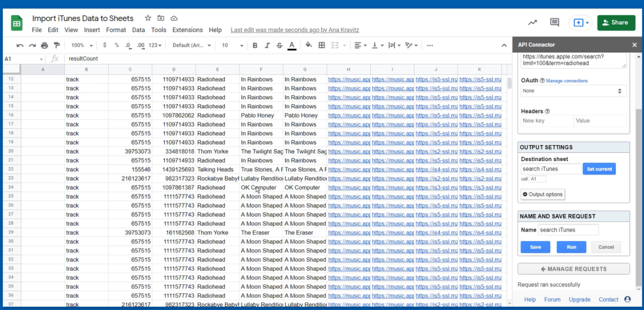Toggle bold formatting
644x310 pixels.
click(x=255, y=46)
